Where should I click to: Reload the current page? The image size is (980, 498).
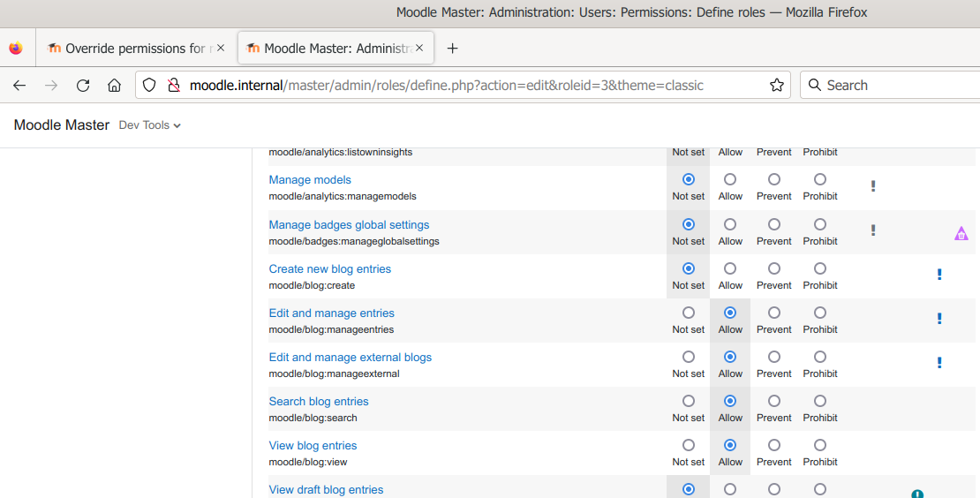[83, 86]
